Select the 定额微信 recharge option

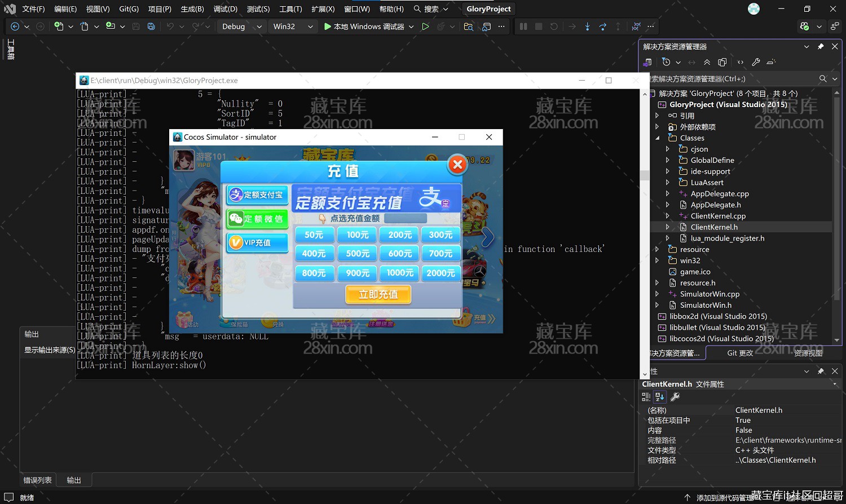257,219
